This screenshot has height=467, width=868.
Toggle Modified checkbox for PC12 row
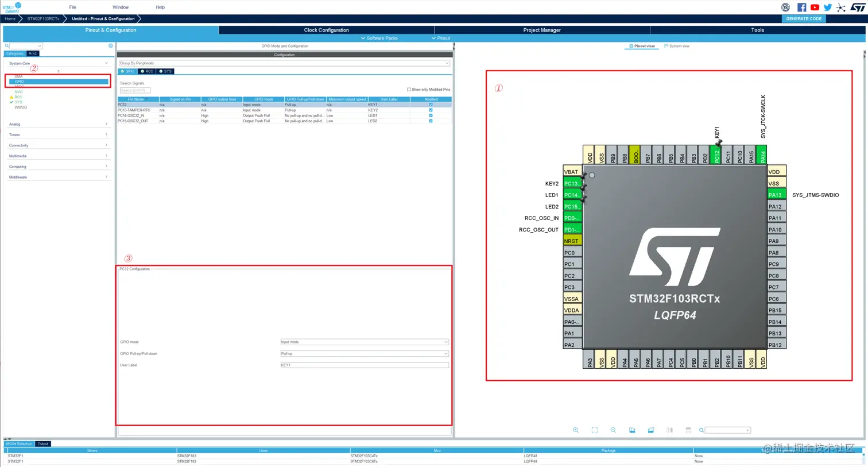(x=431, y=105)
